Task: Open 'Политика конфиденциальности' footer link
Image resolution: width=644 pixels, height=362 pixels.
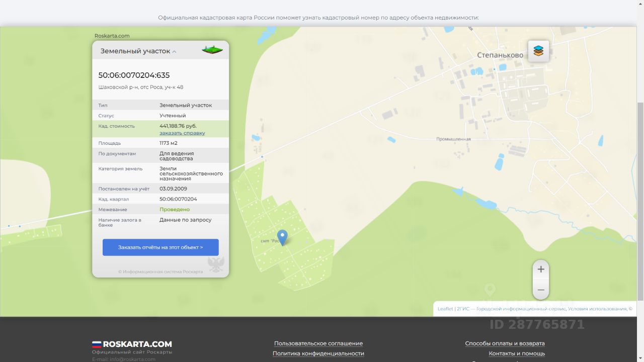Action: click(318, 353)
